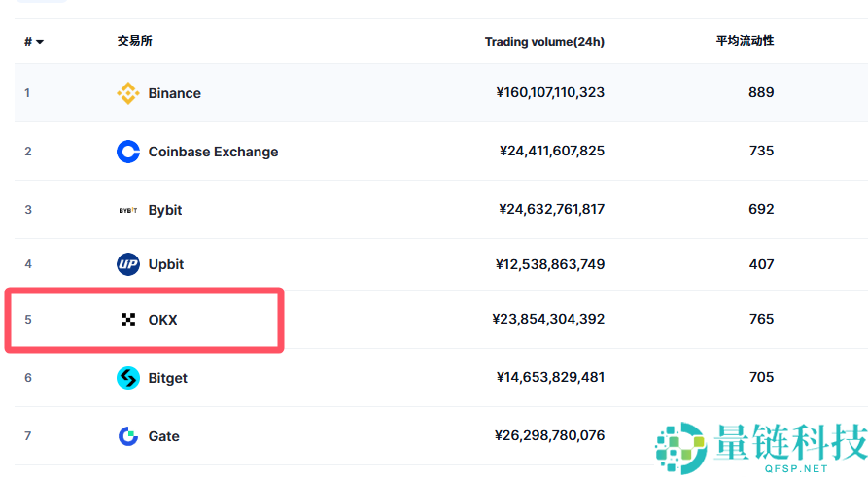Select the OKX exchange name
868x479 pixels.
point(163,320)
